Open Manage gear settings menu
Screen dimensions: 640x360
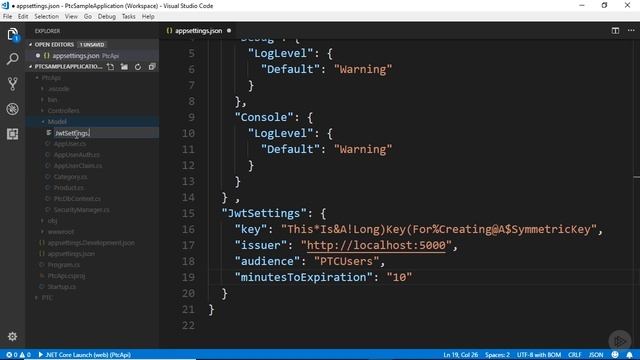pyautogui.click(x=13, y=336)
